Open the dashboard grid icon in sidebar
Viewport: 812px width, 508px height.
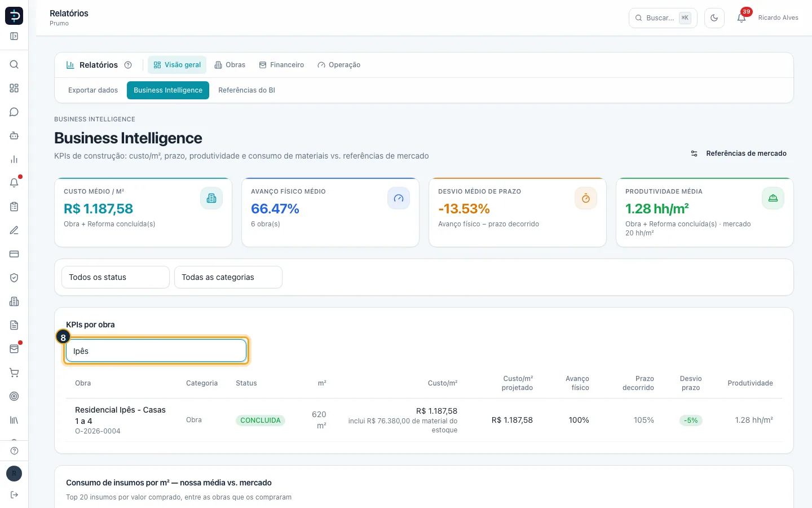tap(14, 88)
